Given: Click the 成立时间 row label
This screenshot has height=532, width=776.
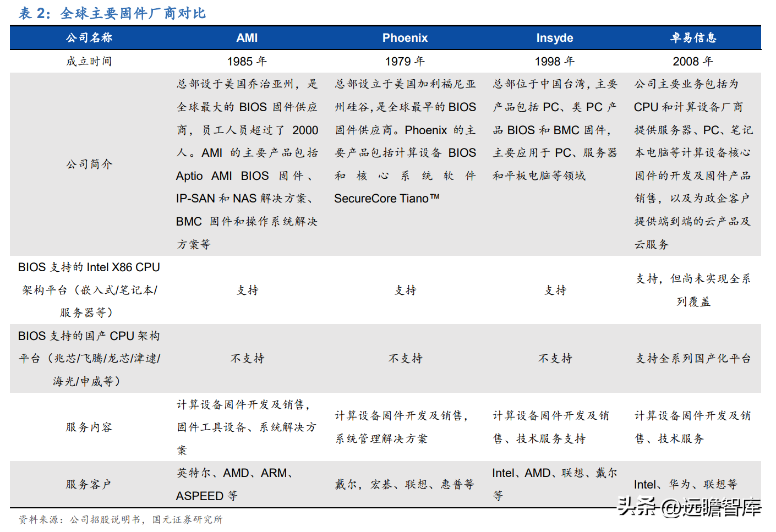Looking at the screenshot, I should (x=89, y=61).
